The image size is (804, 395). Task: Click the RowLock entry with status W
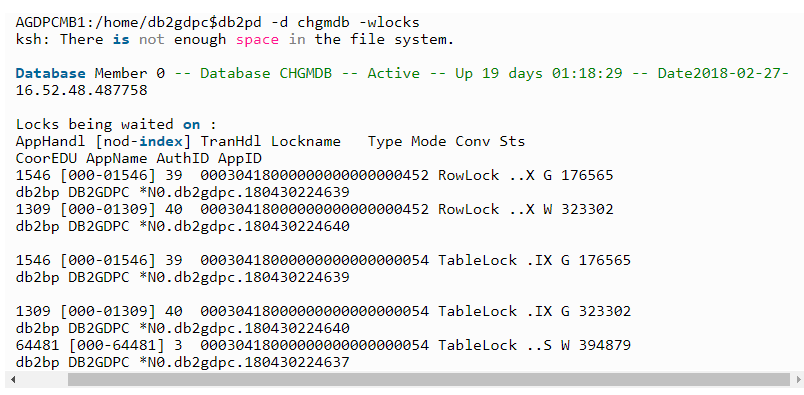[314, 209]
